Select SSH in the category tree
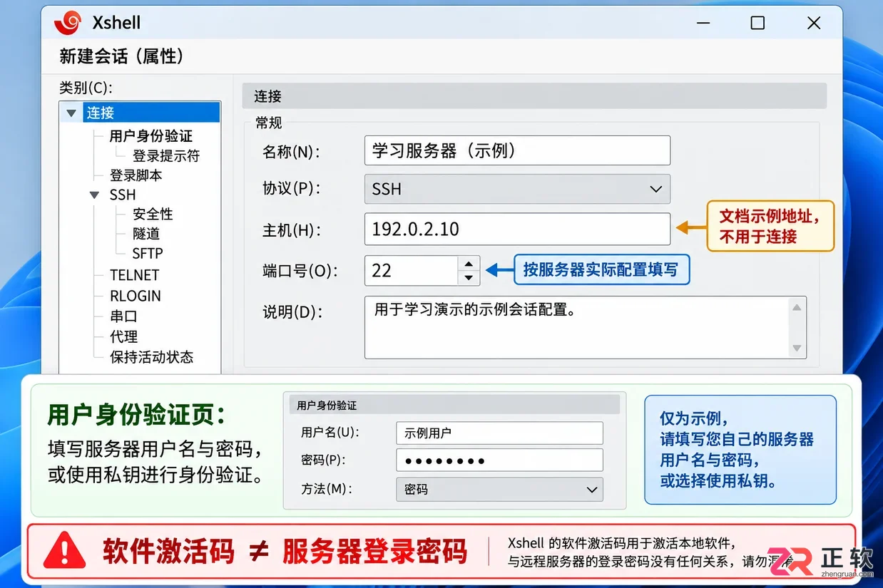 [123, 195]
